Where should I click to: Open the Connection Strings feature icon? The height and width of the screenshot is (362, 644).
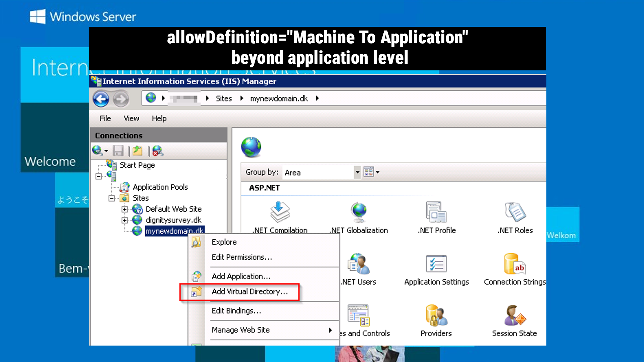point(515,264)
